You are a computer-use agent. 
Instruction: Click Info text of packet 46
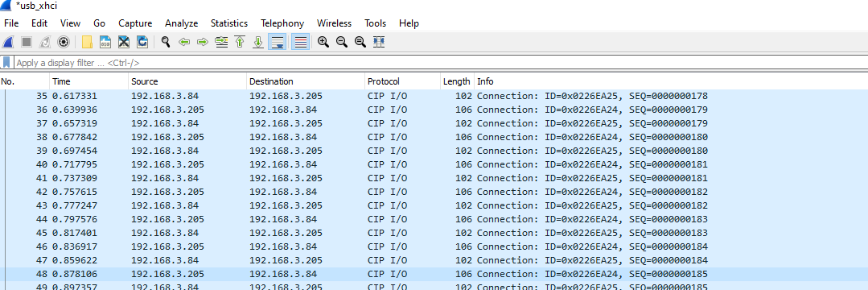coord(592,246)
